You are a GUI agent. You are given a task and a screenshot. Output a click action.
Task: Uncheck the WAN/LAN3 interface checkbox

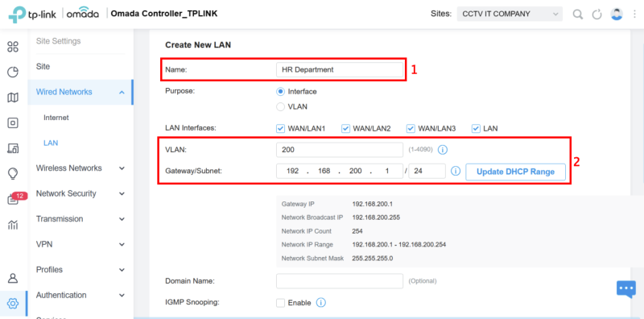(x=411, y=129)
